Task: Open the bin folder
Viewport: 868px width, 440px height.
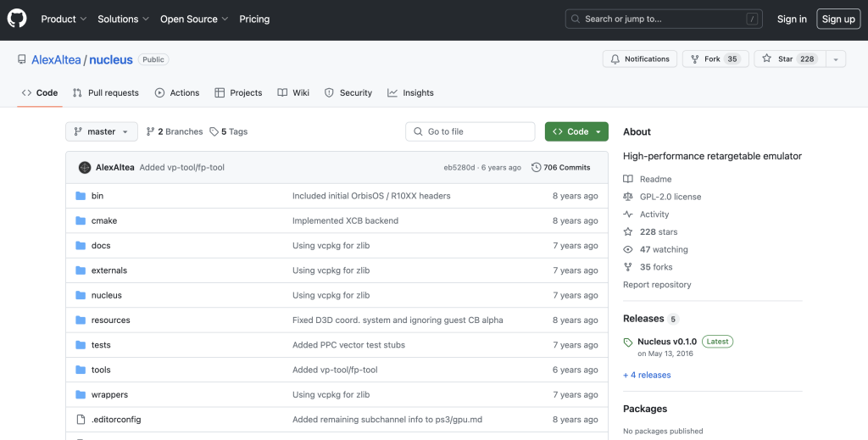Action: (x=97, y=196)
